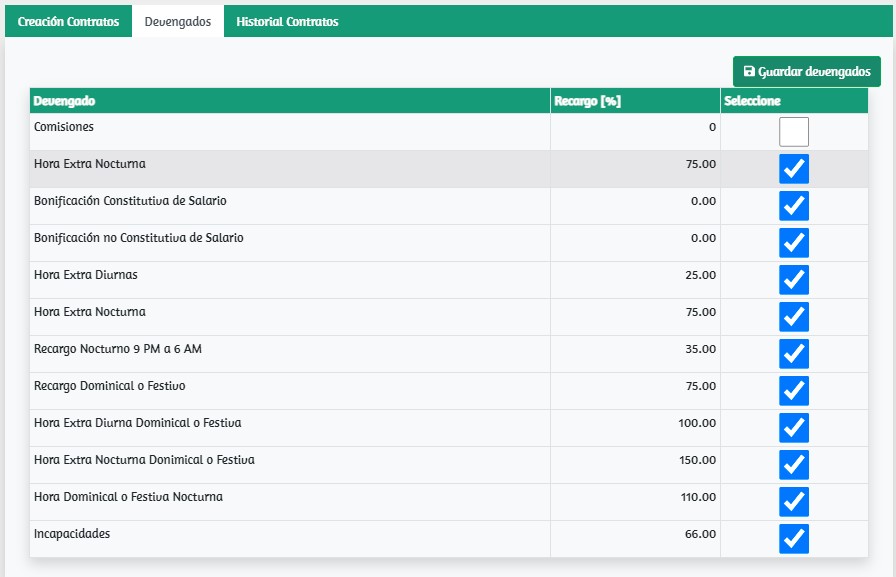Viewport: 896px width, 577px height.
Task: Click the Comisiones row label
Action: [64, 127]
